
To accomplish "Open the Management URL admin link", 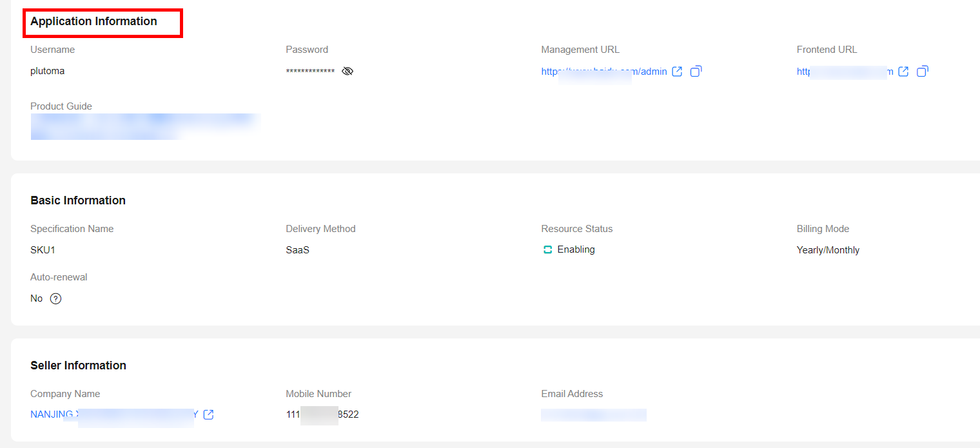I will tap(604, 72).
